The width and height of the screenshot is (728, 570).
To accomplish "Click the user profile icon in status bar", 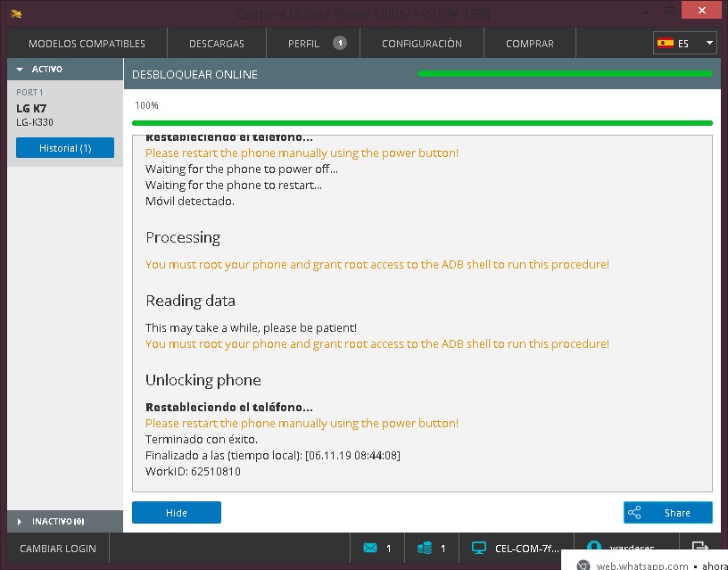I will [594, 545].
